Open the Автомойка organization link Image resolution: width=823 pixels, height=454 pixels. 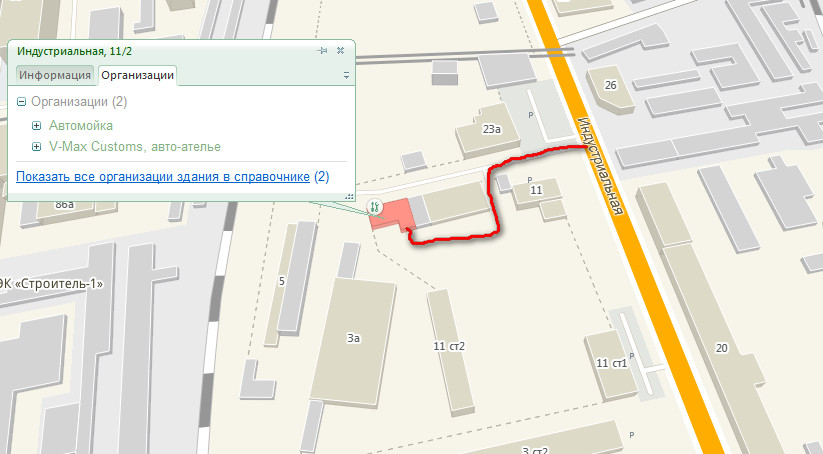(81, 125)
